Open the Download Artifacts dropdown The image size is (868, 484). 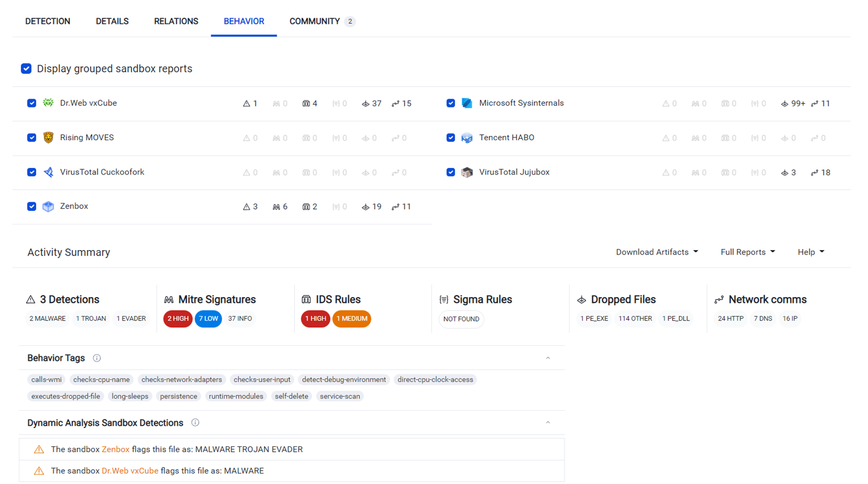click(x=657, y=252)
